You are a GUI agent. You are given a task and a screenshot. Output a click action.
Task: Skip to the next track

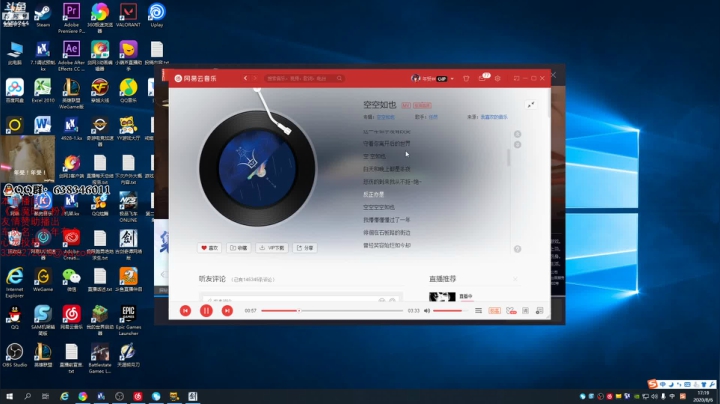(x=227, y=311)
